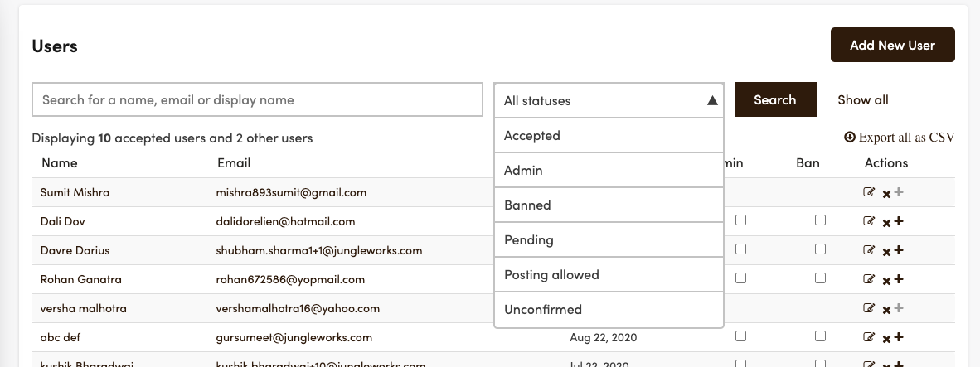
Task: Check Ban box for Rohan Ganatra
Action: tap(820, 278)
